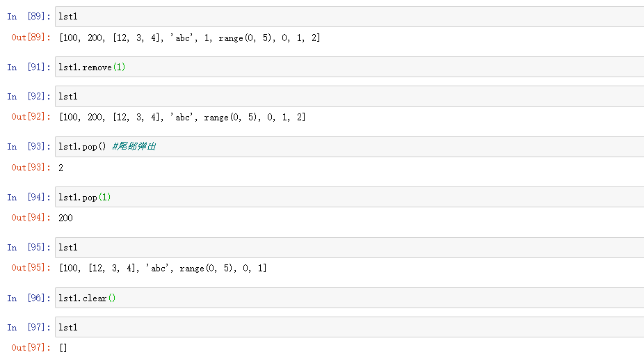Click the Out[89] prompt label

point(31,38)
